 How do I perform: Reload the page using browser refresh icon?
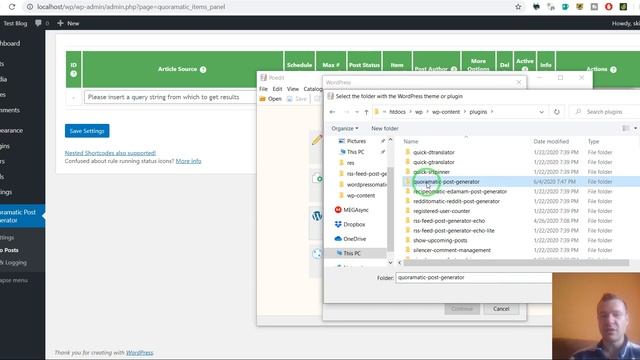12,7
